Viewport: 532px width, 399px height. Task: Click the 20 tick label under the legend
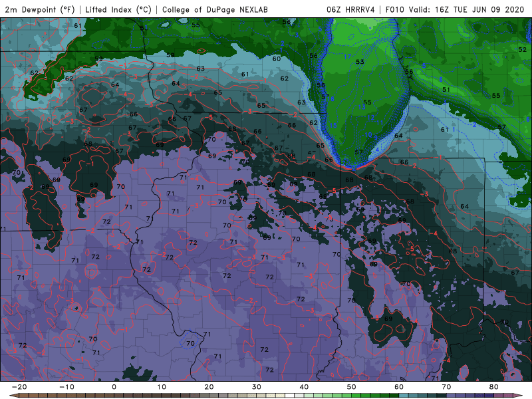(209, 387)
